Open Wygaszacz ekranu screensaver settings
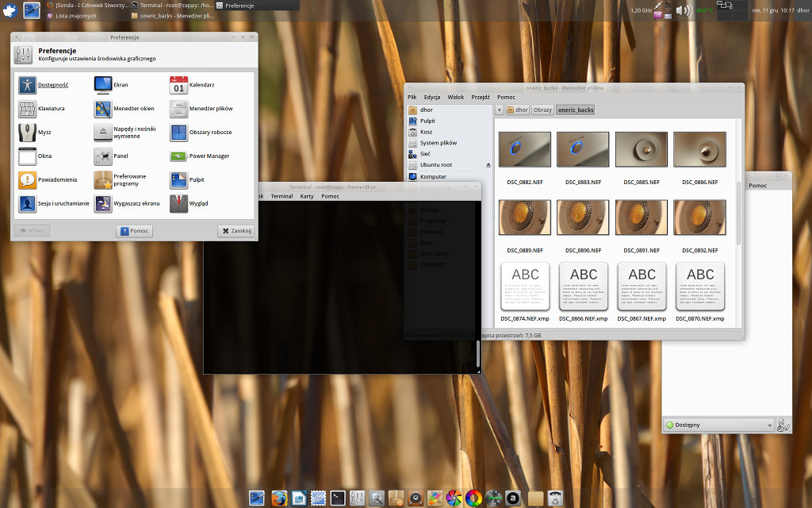Image resolution: width=812 pixels, height=508 pixels. (127, 204)
